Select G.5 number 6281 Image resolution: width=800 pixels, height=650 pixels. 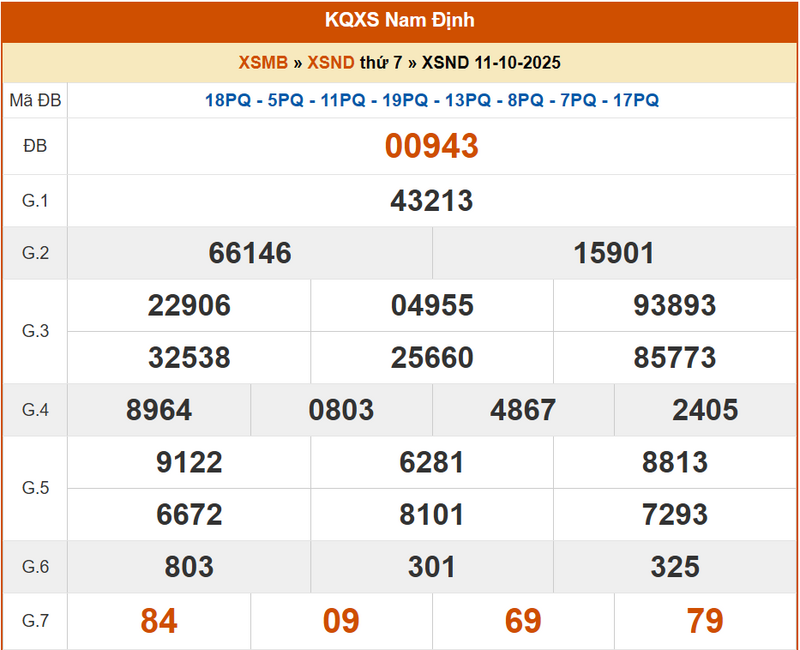(x=432, y=462)
